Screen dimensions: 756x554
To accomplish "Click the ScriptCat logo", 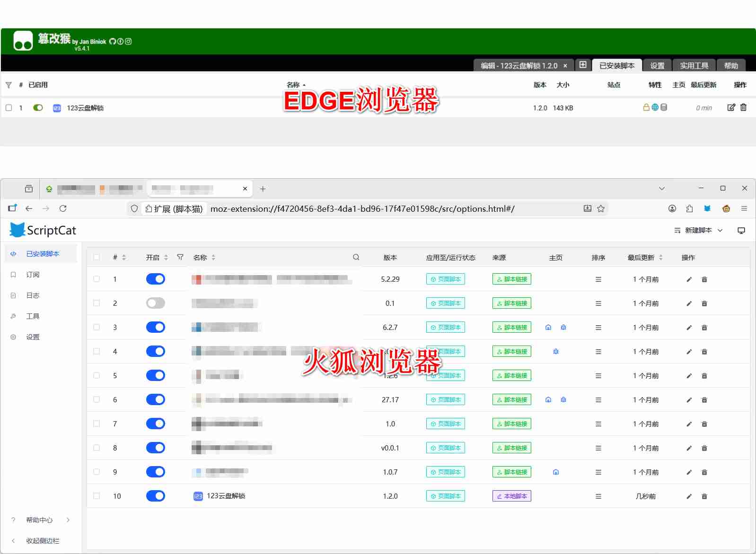I will [x=43, y=230].
